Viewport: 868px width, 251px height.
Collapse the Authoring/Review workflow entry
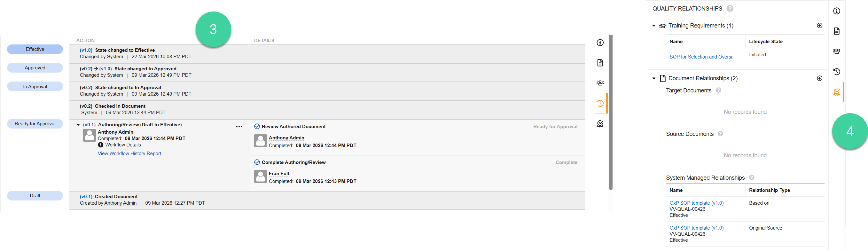point(78,124)
